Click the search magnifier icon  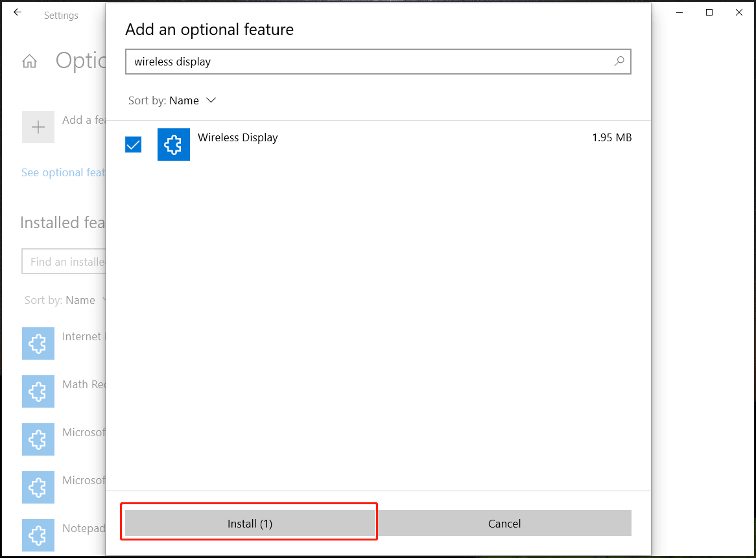point(619,61)
